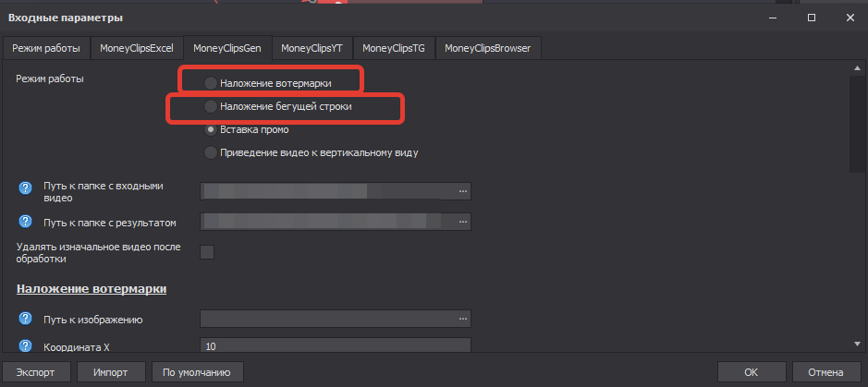Select the Наложение вотермарки radio option

pyautogui.click(x=212, y=83)
